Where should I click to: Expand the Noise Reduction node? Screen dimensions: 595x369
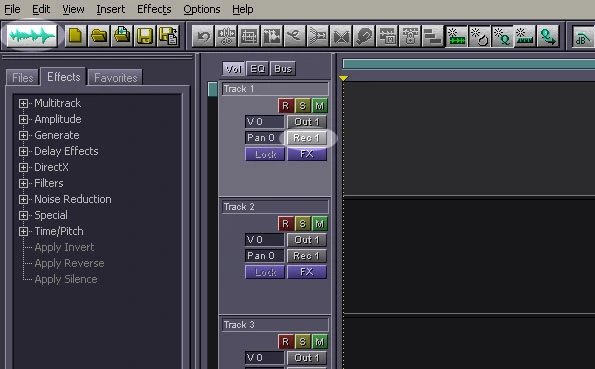(24, 199)
